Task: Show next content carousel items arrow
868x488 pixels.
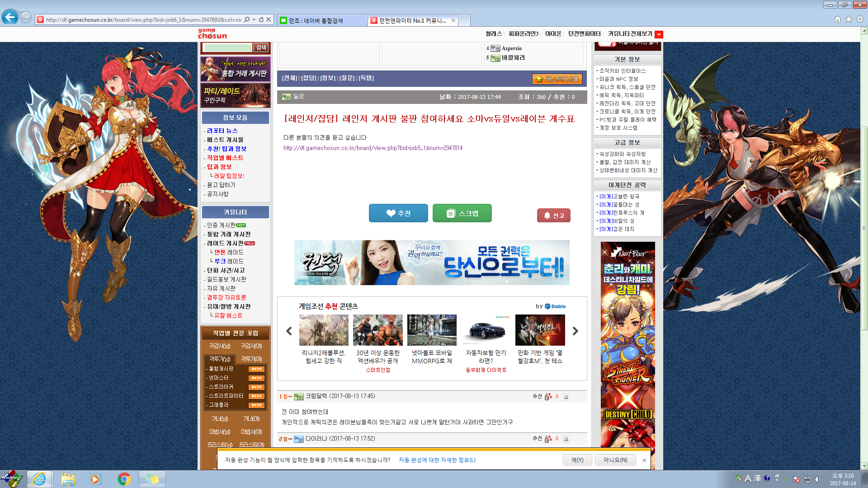Action: point(575,331)
